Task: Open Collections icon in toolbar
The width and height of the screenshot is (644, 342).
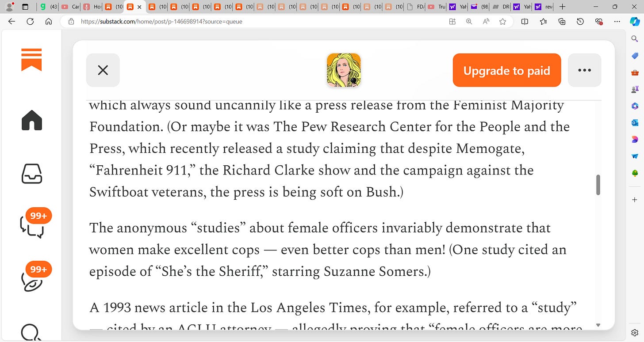Action: (562, 21)
